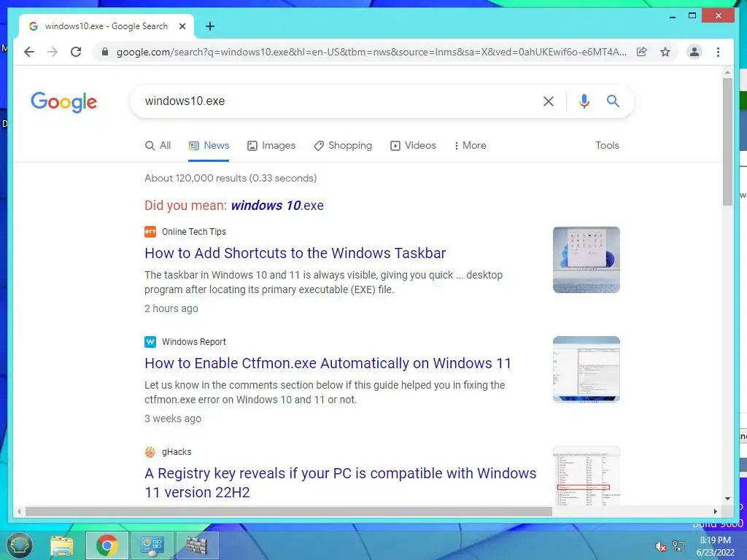The image size is (747, 560).
Task: Open the Tools filter options
Action: [x=607, y=146]
